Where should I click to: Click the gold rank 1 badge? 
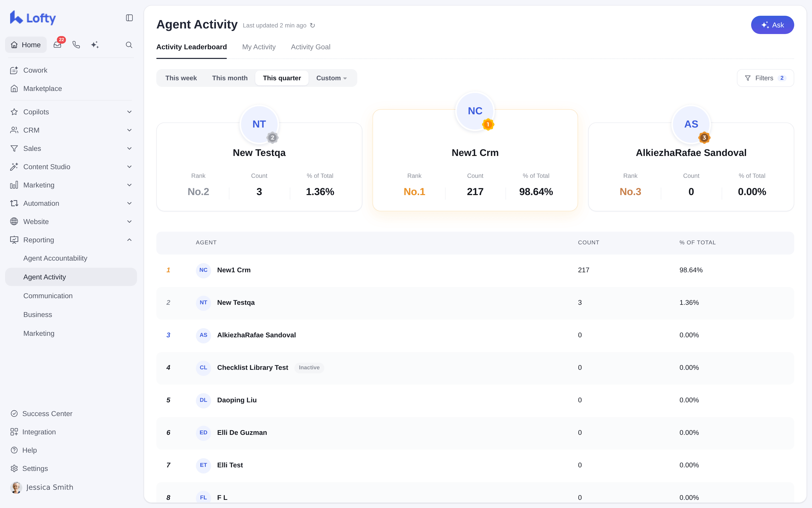pyautogui.click(x=488, y=124)
